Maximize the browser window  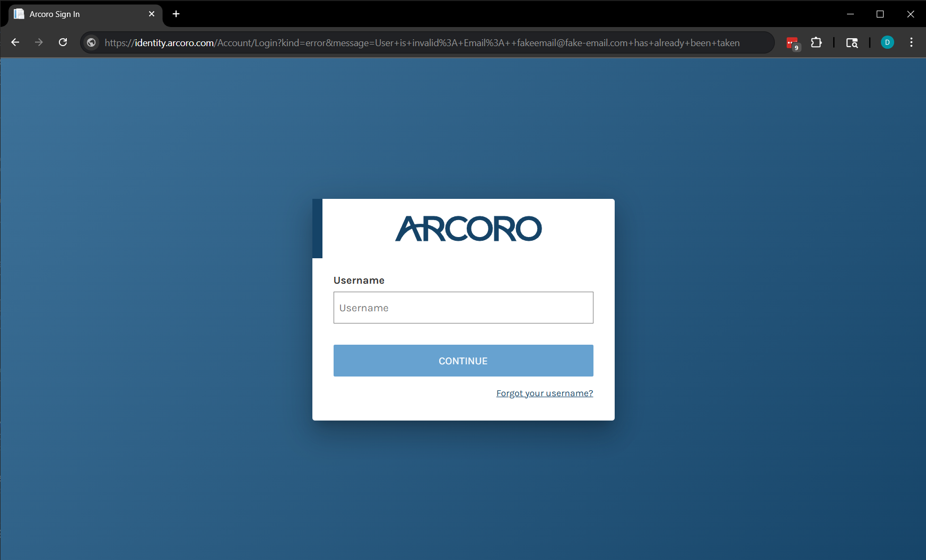tap(880, 14)
